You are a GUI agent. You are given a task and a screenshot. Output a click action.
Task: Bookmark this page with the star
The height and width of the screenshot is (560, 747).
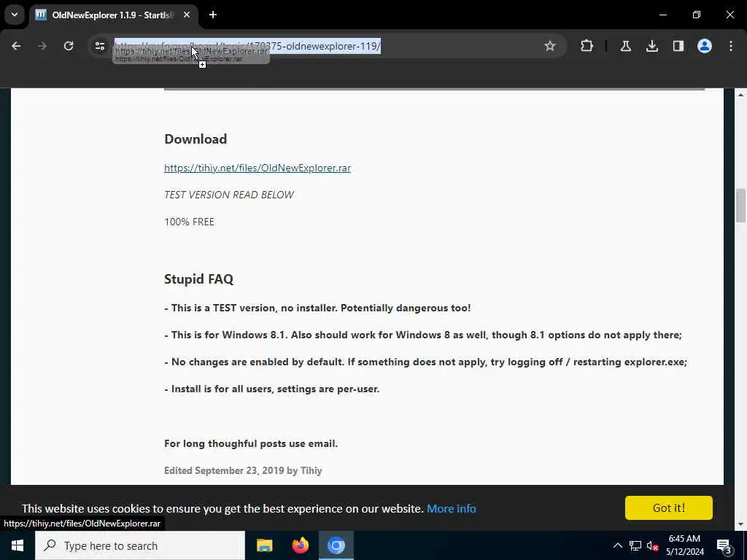tap(550, 46)
